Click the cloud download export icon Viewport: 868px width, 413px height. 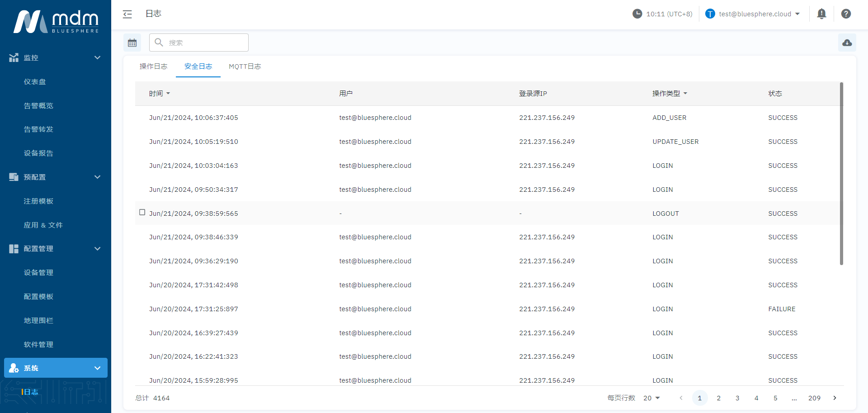pyautogui.click(x=847, y=43)
